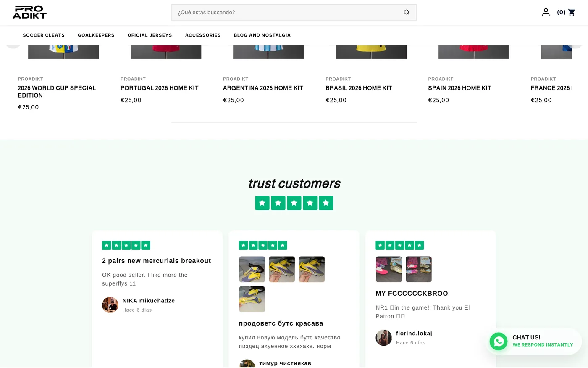Open the Goalkeepers menu
The width and height of the screenshot is (588, 368).
pyautogui.click(x=96, y=35)
